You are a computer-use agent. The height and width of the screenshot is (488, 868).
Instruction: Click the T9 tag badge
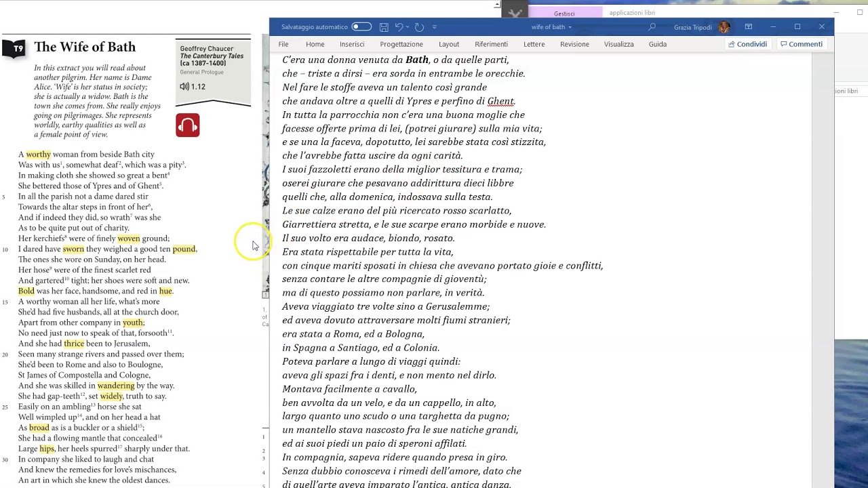[14, 48]
